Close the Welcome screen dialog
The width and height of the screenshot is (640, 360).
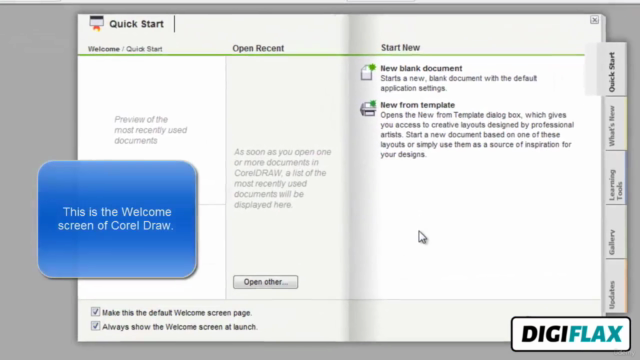tap(594, 20)
